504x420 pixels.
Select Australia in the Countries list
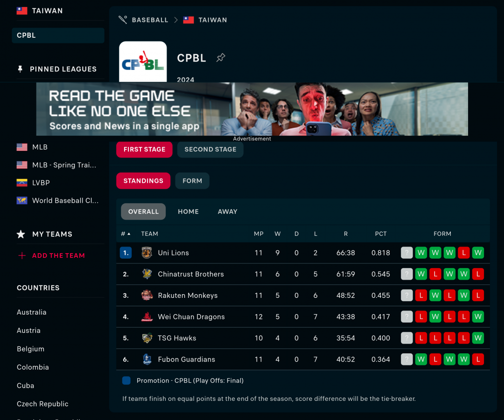pos(32,312)
